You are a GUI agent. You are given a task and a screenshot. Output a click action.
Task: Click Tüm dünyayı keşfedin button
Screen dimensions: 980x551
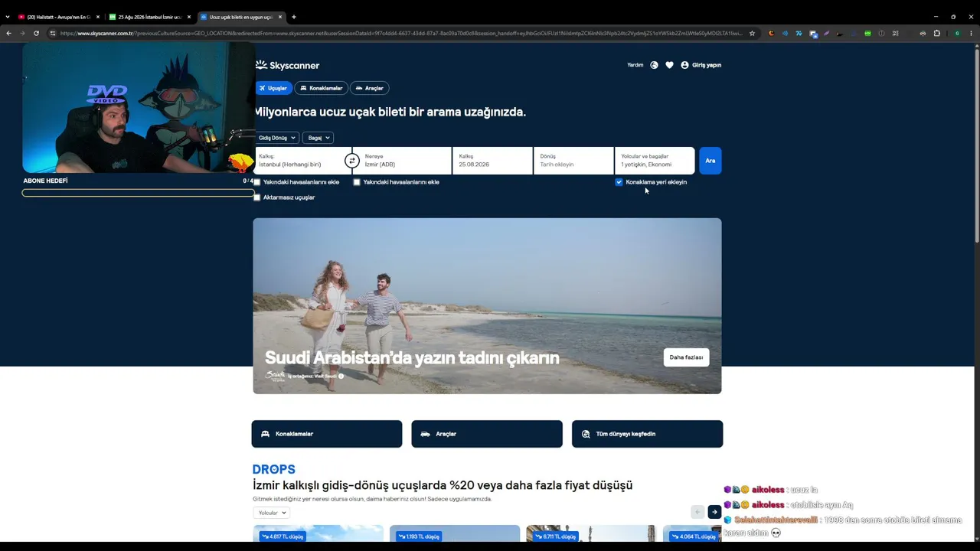(647, 434)
